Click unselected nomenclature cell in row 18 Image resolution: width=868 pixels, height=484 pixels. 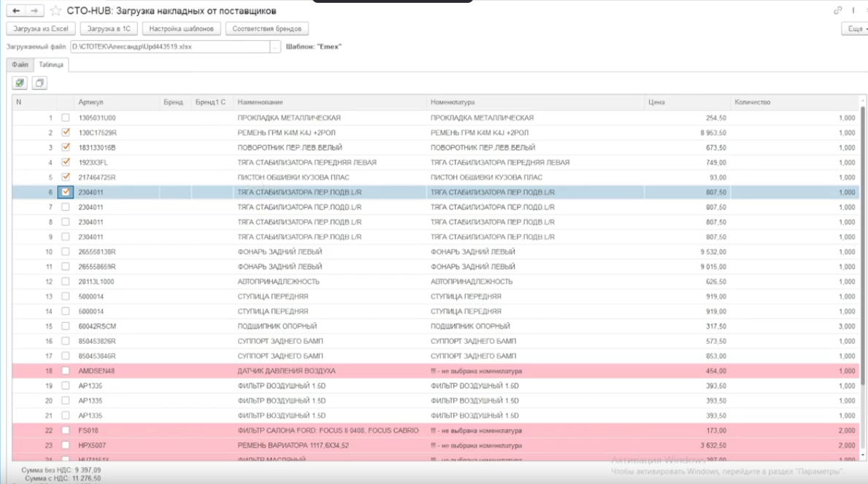(x=535, y=371)
